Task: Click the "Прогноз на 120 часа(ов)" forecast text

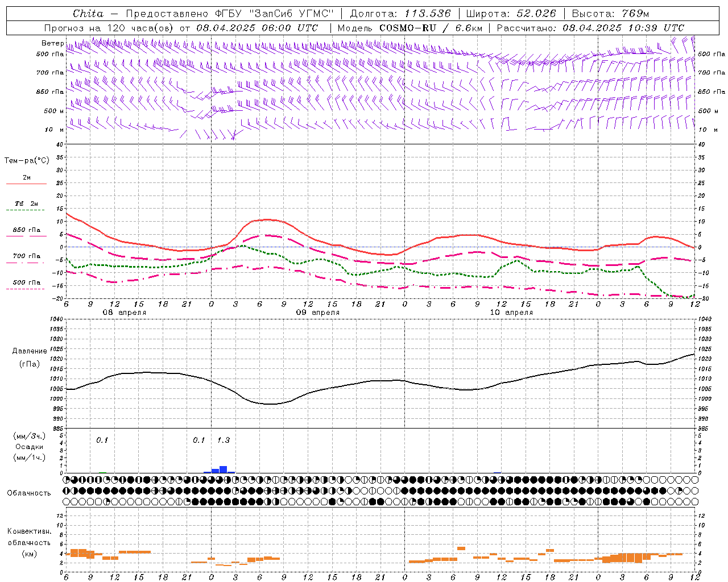Action: tap(110, 28)
